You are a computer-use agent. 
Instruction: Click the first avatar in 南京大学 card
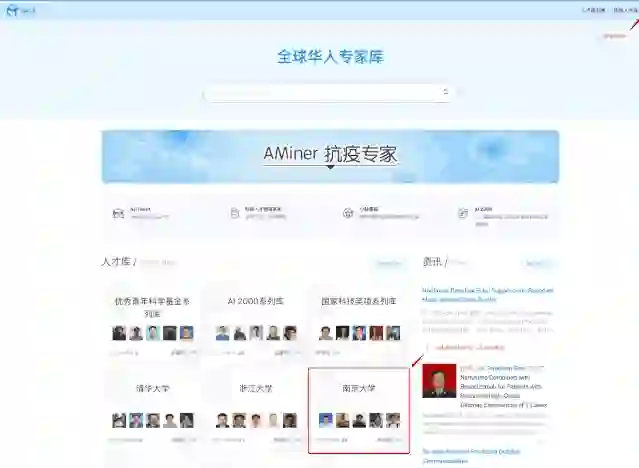[325, 420]
